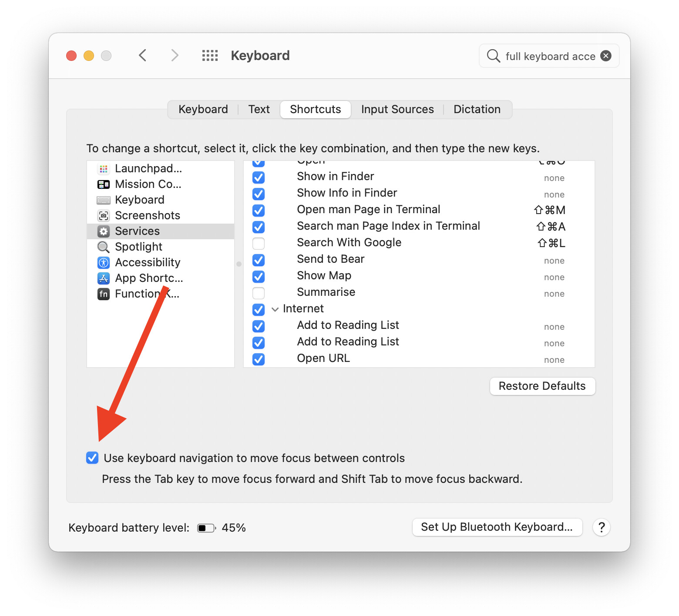Enable the Summarise service checkbox
This screenshot has width=679, height=616.
click(259, 293)
